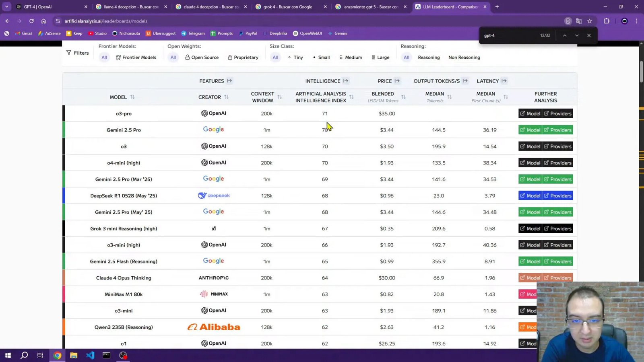This screenshot has height=362, width=644.
Task: Switch to the grok 4 search tab
Action: tap(291, 7)
